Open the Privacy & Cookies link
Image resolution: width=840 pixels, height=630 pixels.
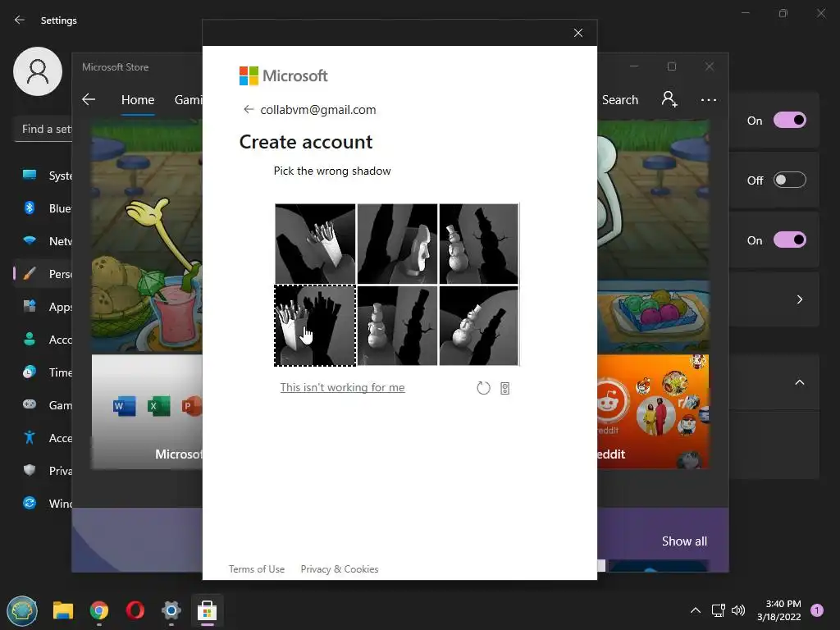[339, 569]
